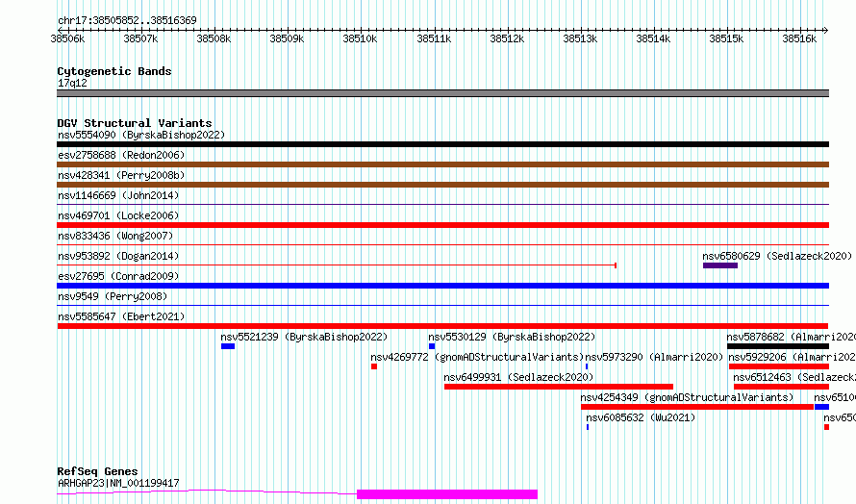Click the chr17:38505852..38516369 coordinate text
856x504 pixels.
[x=127, y=20]
